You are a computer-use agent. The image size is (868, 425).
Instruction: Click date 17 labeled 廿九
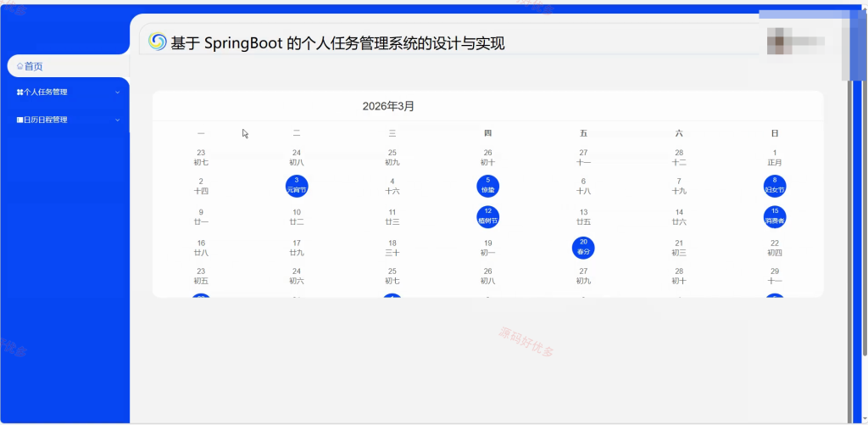pyautogui.click(x=297, y=248)
